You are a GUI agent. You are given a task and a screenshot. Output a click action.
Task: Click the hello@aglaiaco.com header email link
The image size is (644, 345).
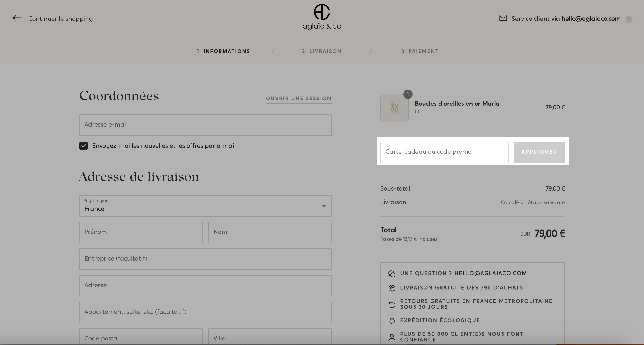click(x=591, y=19)
